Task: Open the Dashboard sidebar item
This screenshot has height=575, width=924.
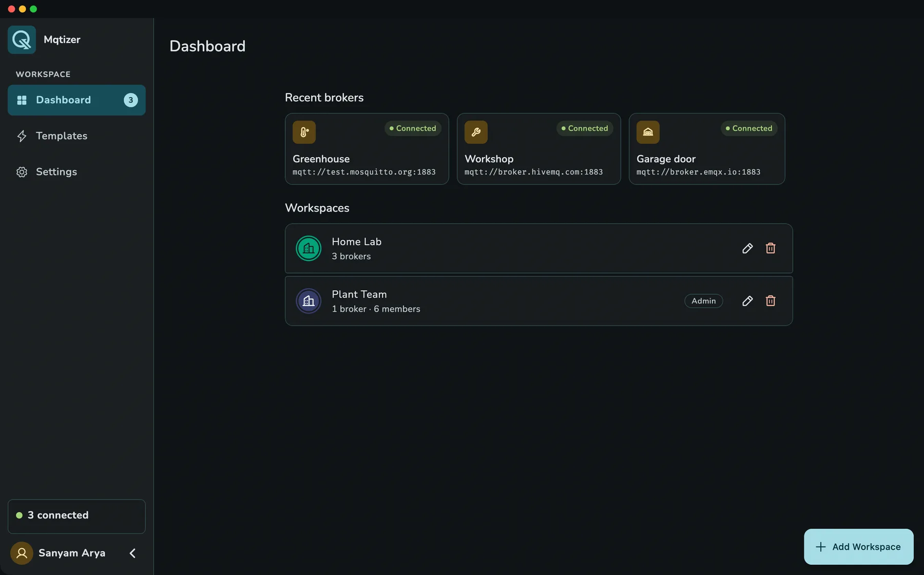Action: [76, 100]
